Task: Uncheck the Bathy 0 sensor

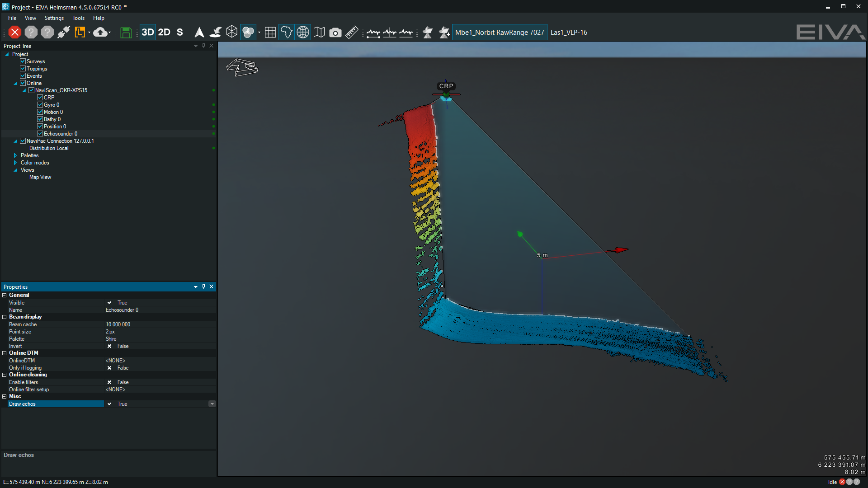Action: [40, 119]
